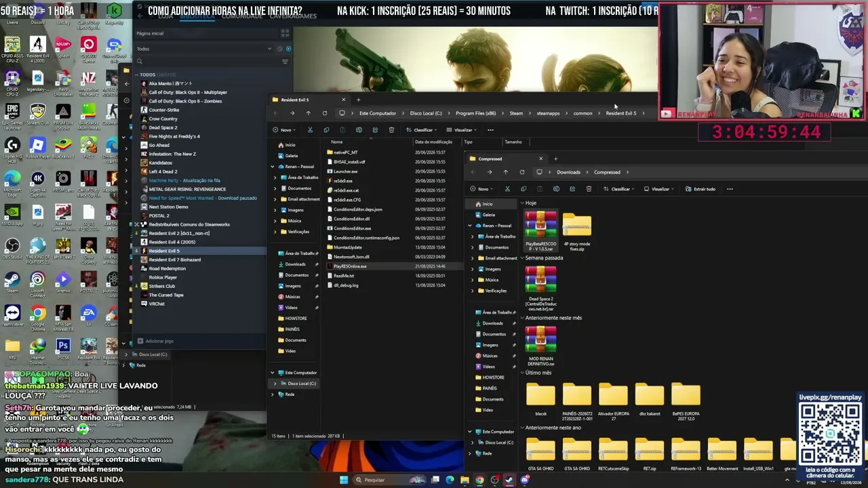
Task: Click Cut icon in Resident Evil 5 Explorer toolbar
Action: point(310,130)
